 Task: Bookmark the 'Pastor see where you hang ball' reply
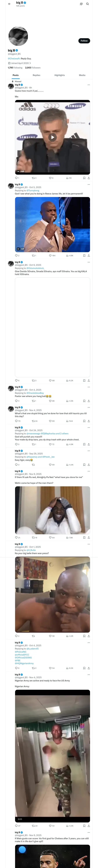click(x=84, y=401)
